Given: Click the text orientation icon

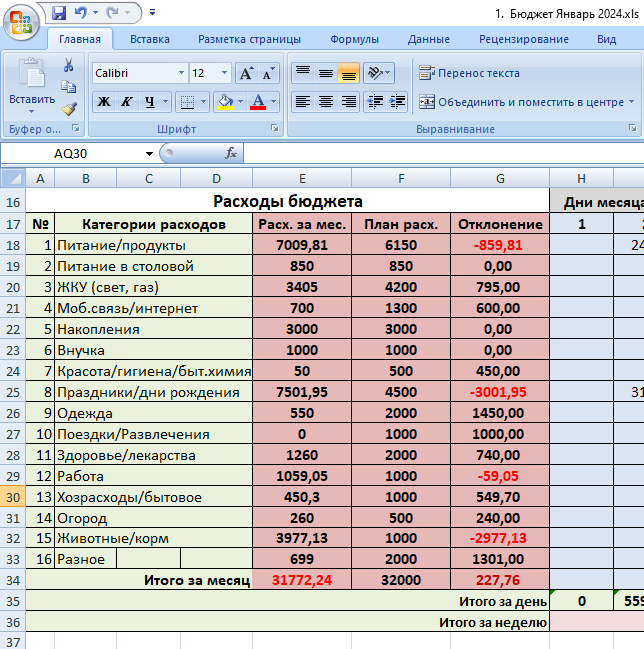Looking at the screenshot, I should point(375,73).
